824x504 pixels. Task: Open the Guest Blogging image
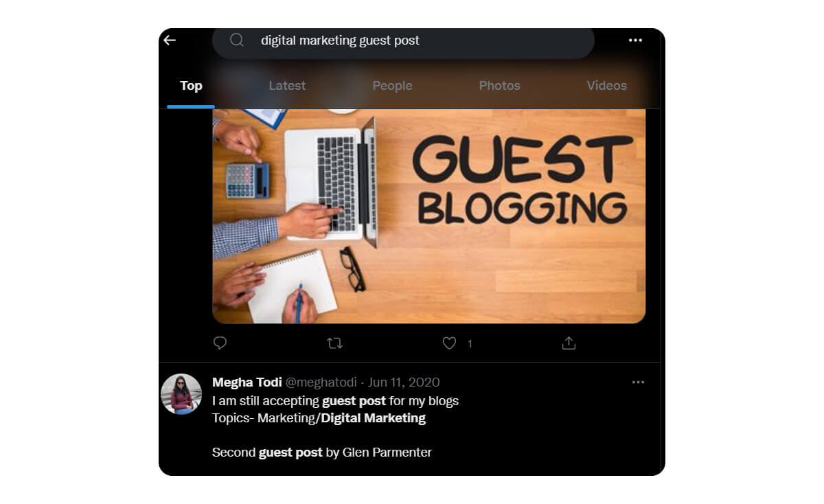(x=429, y=216)
